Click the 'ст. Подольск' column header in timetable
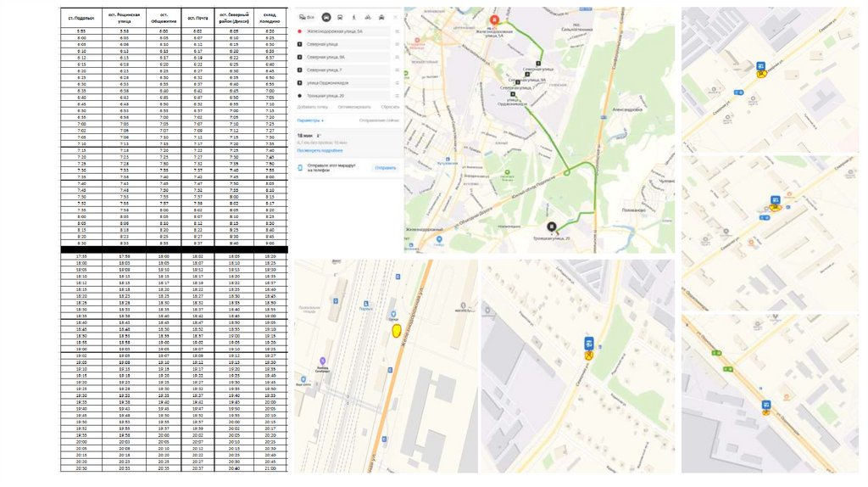 point(81,17)
